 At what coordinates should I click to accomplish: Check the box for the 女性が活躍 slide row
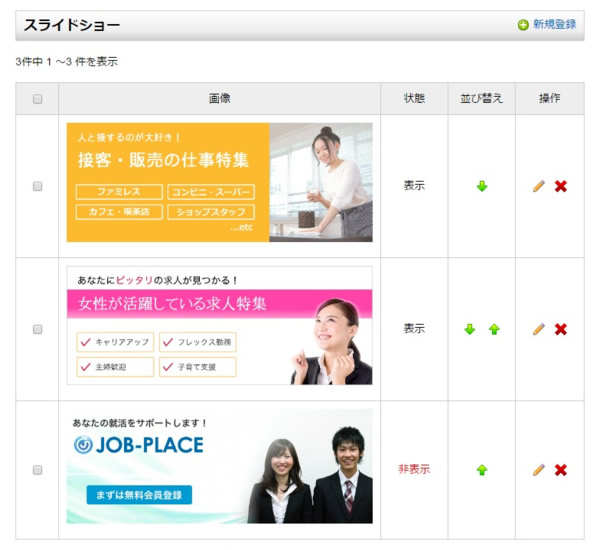[38, 329]
